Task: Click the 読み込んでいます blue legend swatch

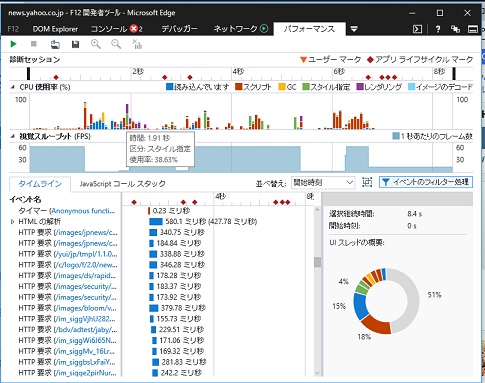Action: click(x=170, y=87)
